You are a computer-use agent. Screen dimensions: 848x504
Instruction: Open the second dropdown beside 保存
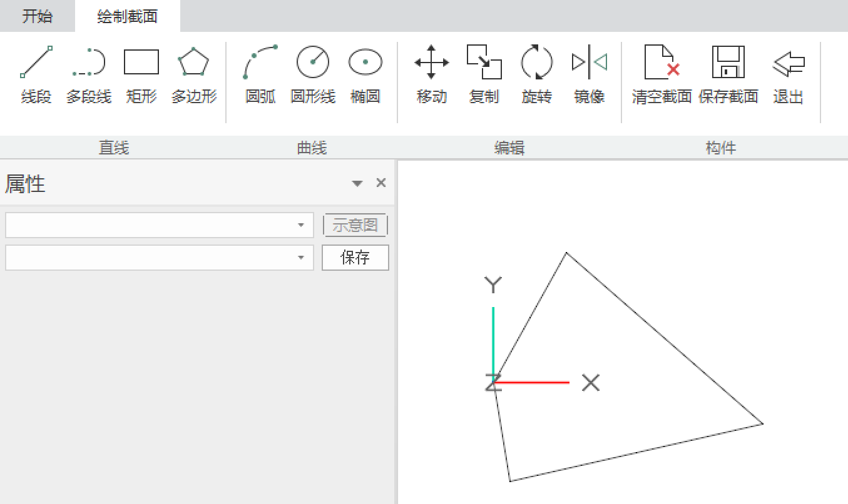(x=301, y=258)
